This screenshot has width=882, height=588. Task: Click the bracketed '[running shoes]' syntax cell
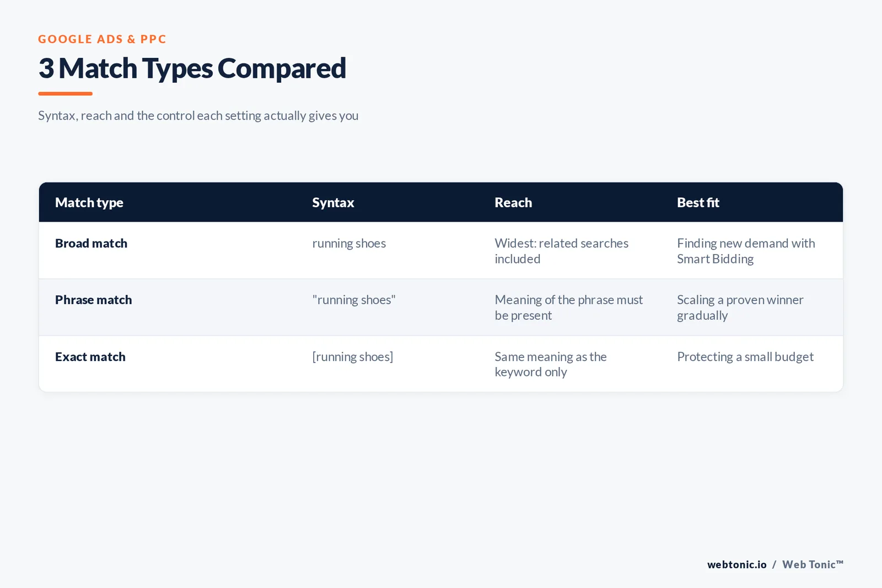[x=353, y=357]
